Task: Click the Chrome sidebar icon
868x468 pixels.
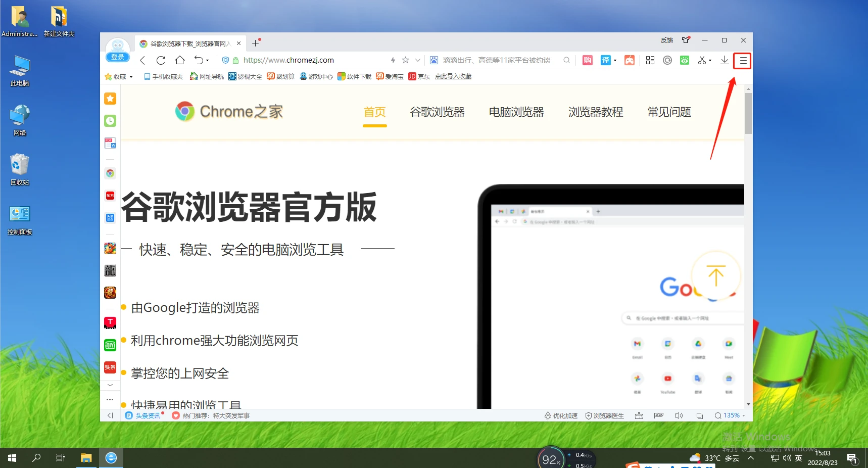Action: coord(110,173)
